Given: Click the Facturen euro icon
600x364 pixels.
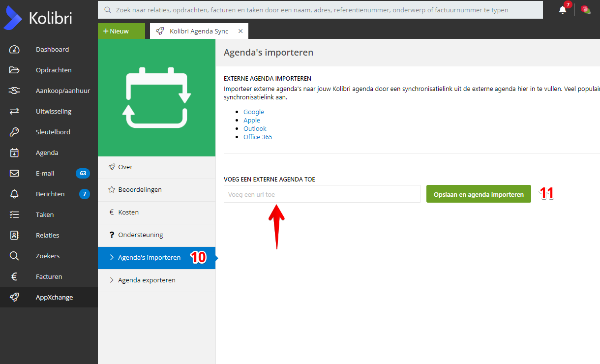Looking at the screenshot, I should (x=14, y=276).
